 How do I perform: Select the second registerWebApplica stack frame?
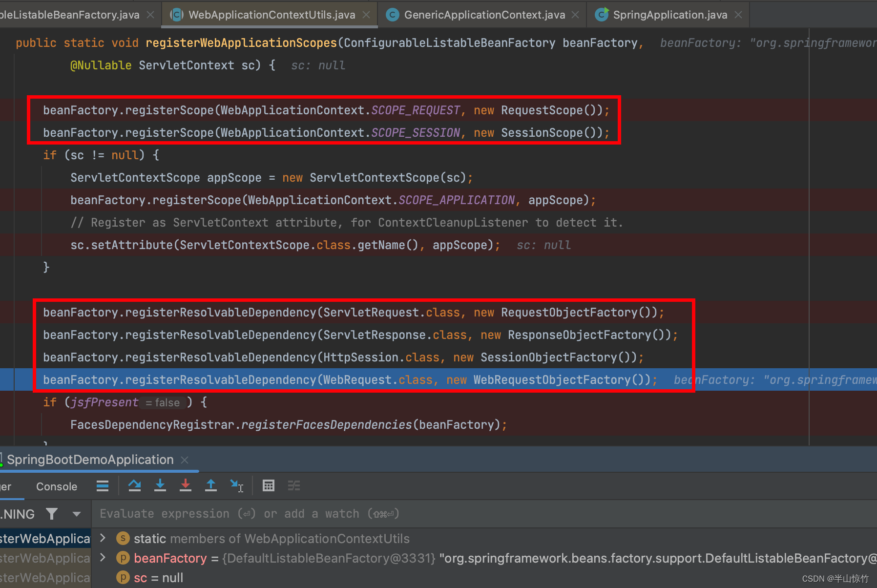click(x=45, y=558)
